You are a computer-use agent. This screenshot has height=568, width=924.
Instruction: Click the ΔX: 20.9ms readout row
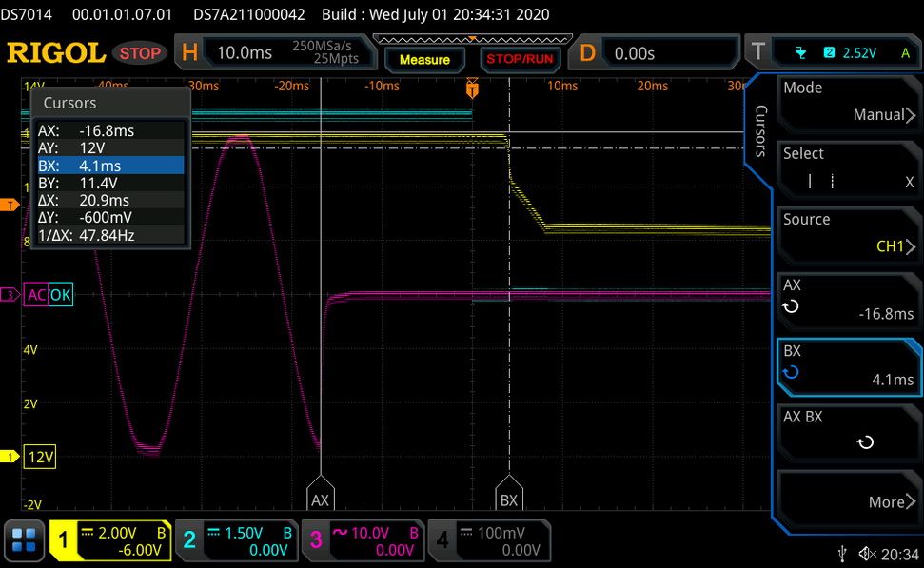pos(110,201)
